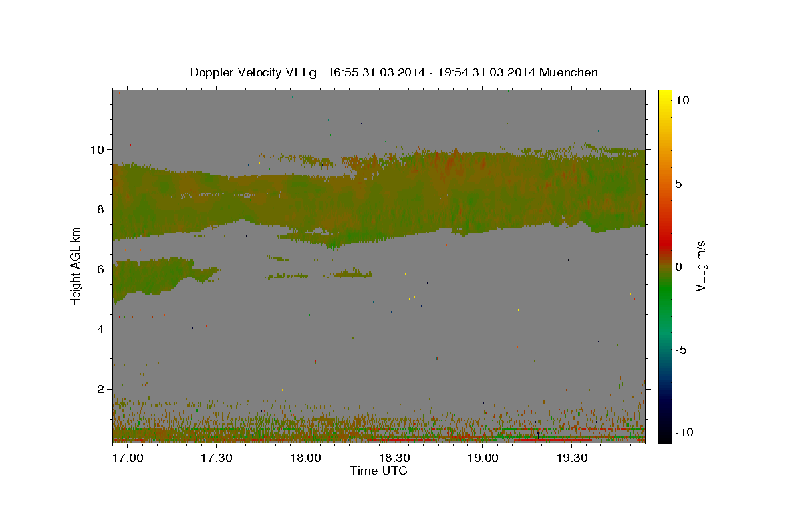Viewport: 798px width, 532px height.
Task: Click the 18:00 time tick label
Action: (x=305, y=458)
